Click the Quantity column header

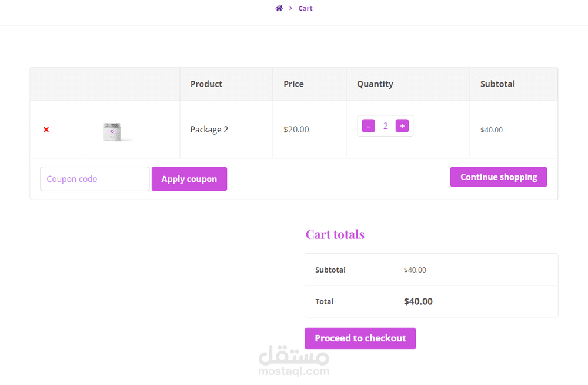pos(375,84)
